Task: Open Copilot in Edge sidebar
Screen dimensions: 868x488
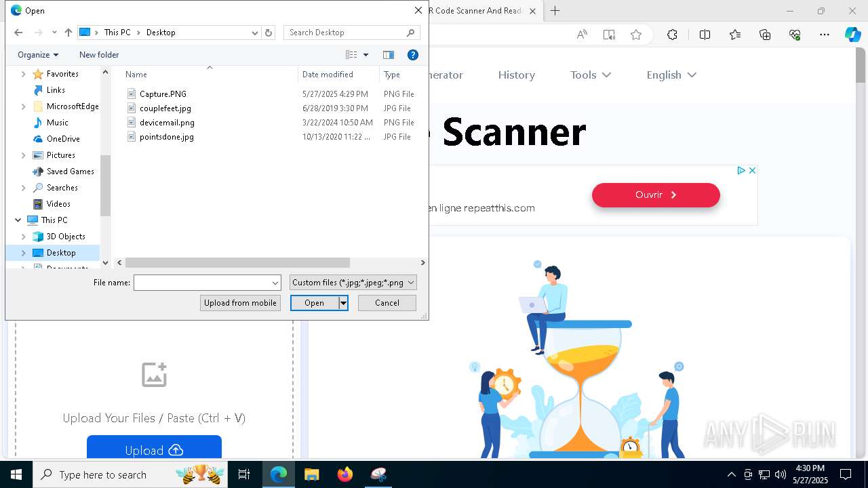Action: pyautogui.click(x=853, y=35)
